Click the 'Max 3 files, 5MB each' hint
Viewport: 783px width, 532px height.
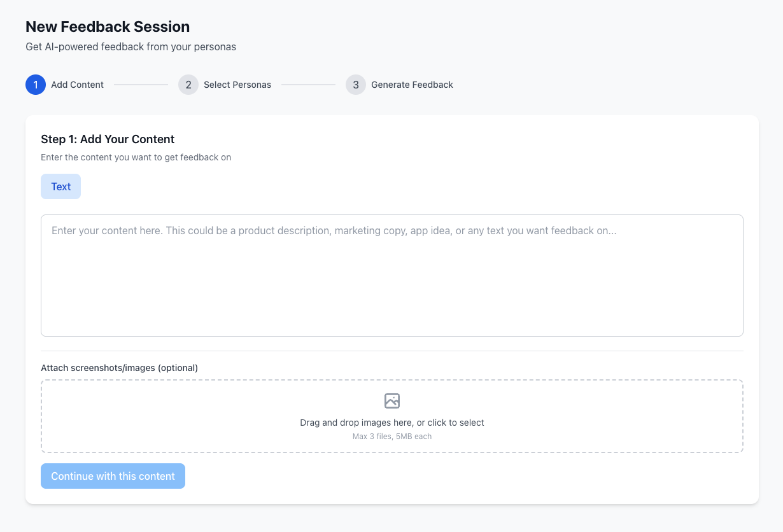pyautogui.click(x=392, y=437)
